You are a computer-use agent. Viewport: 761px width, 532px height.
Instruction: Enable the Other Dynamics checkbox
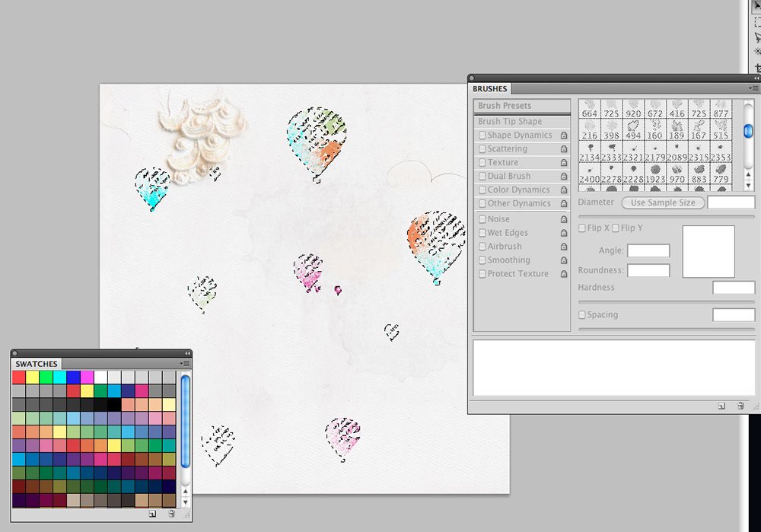(x=482, y=203)
